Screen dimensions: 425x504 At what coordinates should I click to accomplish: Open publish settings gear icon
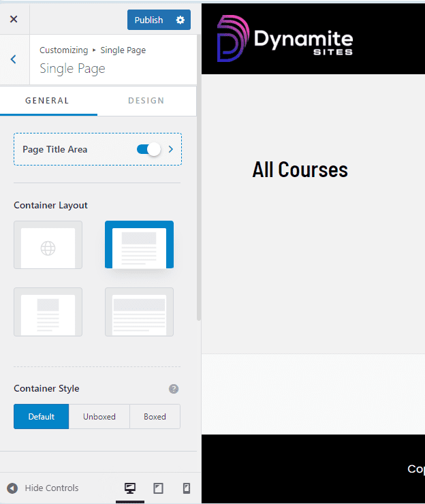tap(180, 20)
